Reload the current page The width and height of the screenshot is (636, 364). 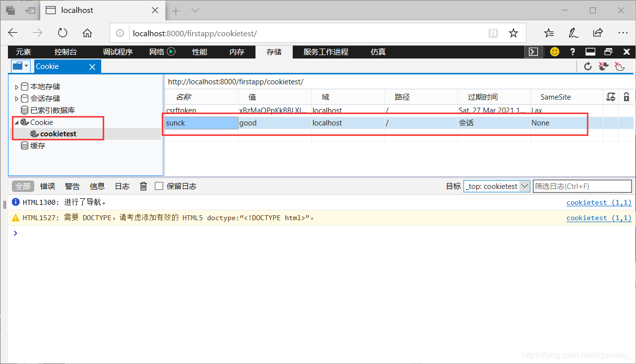pos(63,33)
